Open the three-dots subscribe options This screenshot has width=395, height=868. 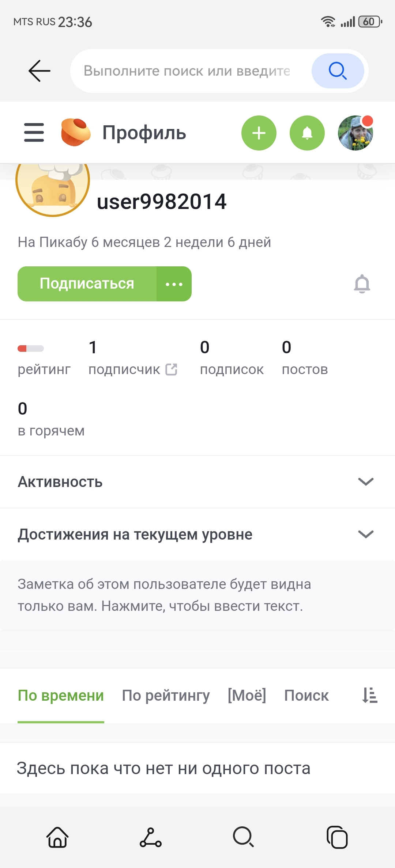pyautogui.click(x=174, y=284)
